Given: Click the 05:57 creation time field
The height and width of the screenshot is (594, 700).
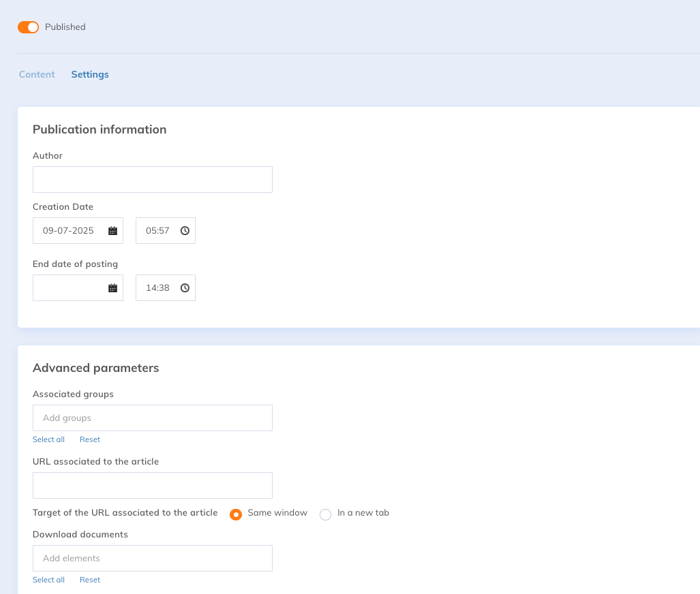Looking at the screenshot, I should [x=166, y=231].
